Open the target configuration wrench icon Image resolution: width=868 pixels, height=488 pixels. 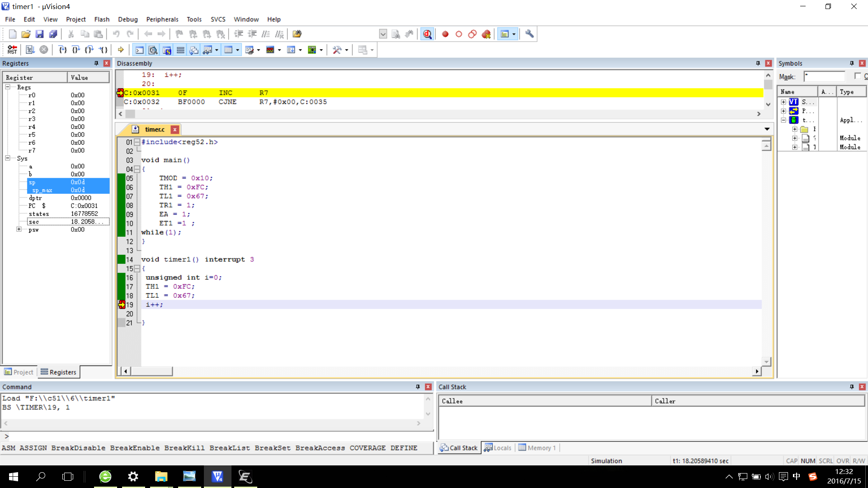click(529, 34)
